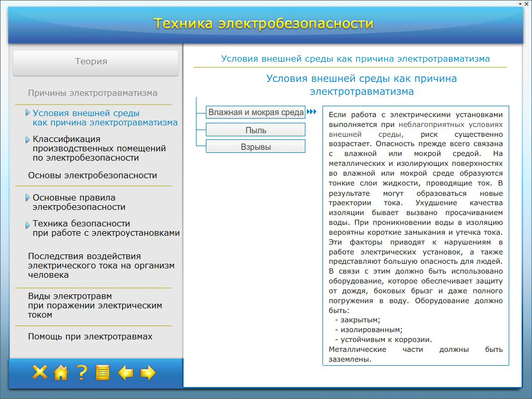
Task: Go to home via house icon
Action: point(61,373)
